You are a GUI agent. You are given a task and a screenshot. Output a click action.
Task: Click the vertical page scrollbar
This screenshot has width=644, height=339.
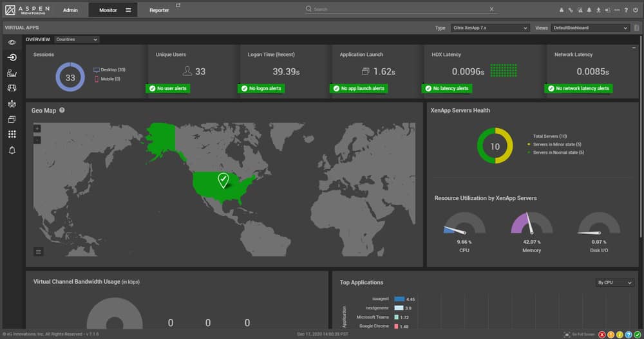(x=640, y=136)
